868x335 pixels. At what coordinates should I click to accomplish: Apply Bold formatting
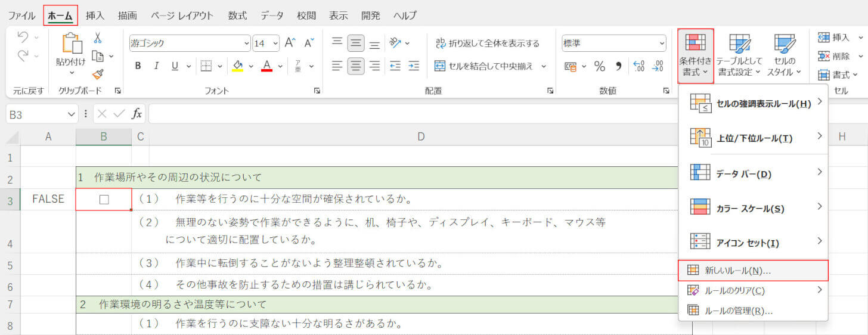tap(138, 66)
